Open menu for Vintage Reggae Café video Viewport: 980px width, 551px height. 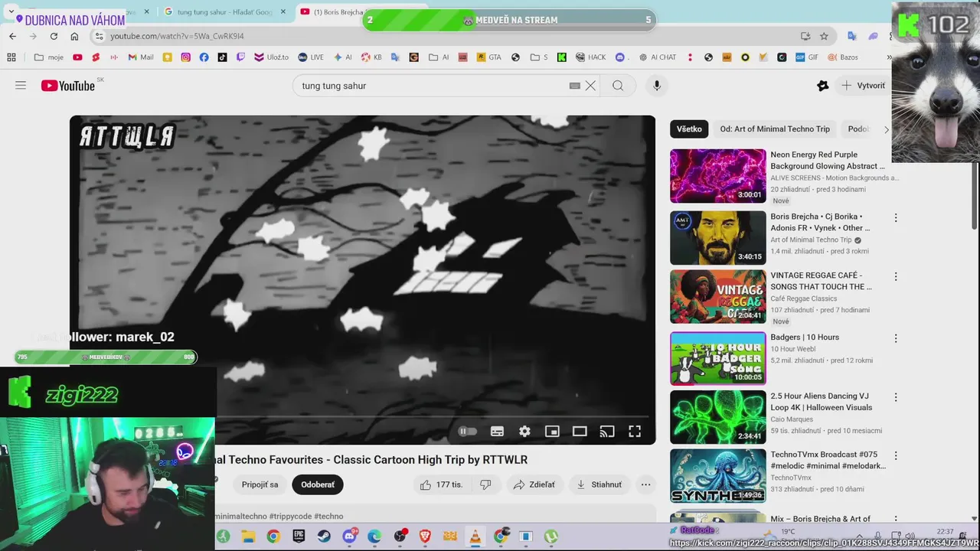pyautogui.click(x=895, y=277)
